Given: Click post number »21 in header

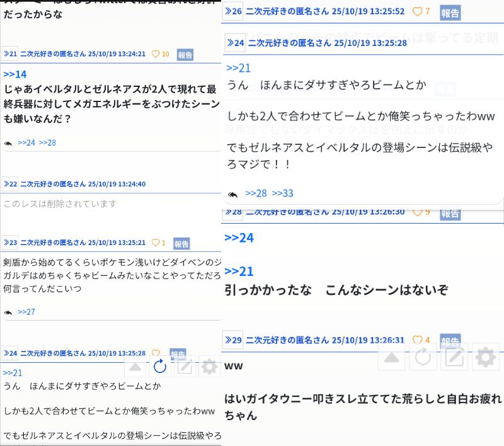Looking at the screenshot, I should point(10,54).
